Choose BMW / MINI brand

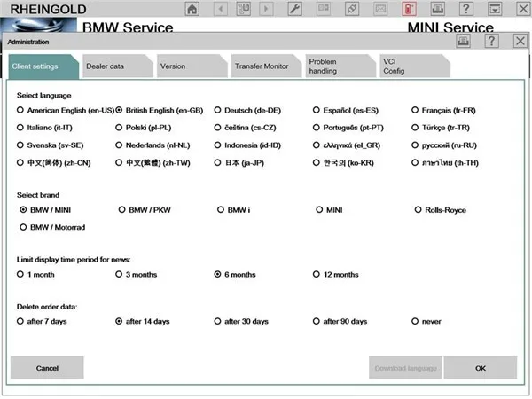(45, 210)
